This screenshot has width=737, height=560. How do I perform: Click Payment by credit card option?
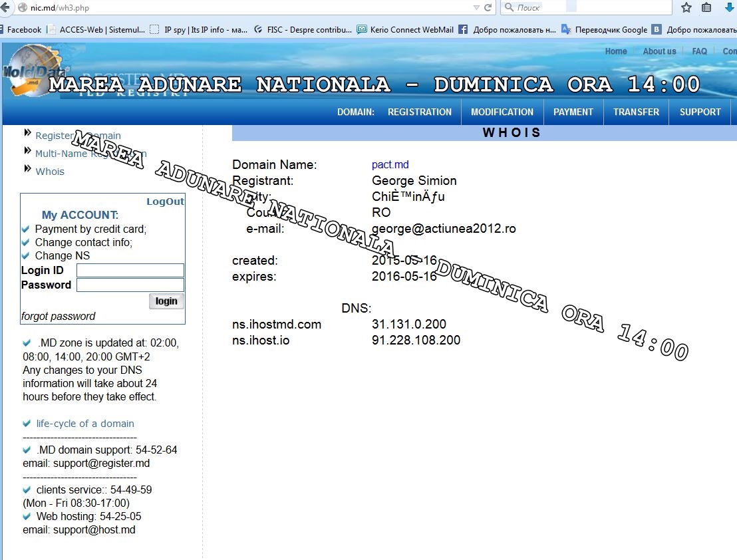pos(90,229)
